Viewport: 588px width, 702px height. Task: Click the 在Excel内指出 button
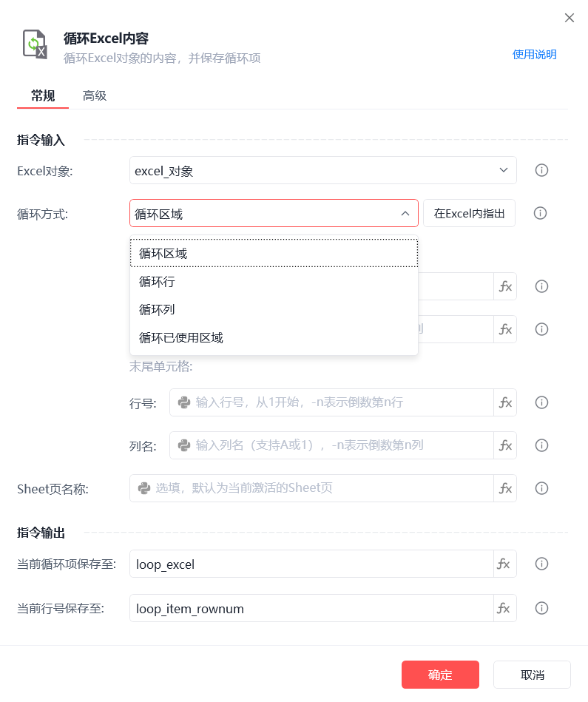[469, 214]
